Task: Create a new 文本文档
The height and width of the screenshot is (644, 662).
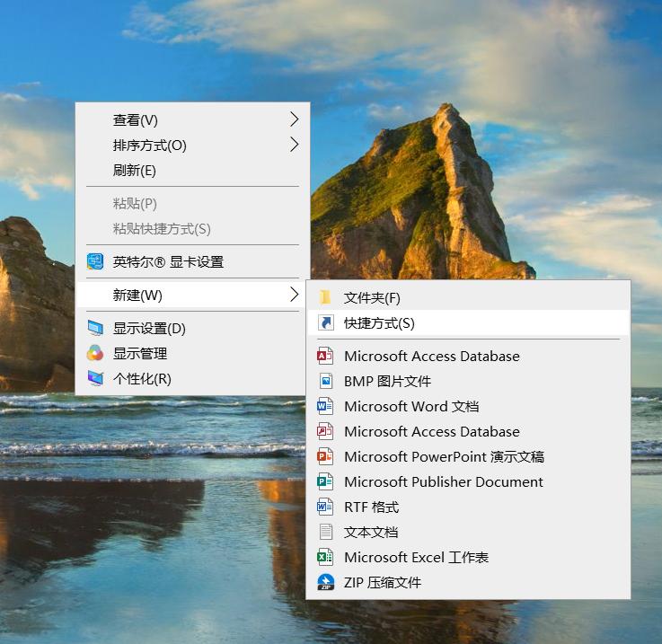Action: (x=468, y=532)
